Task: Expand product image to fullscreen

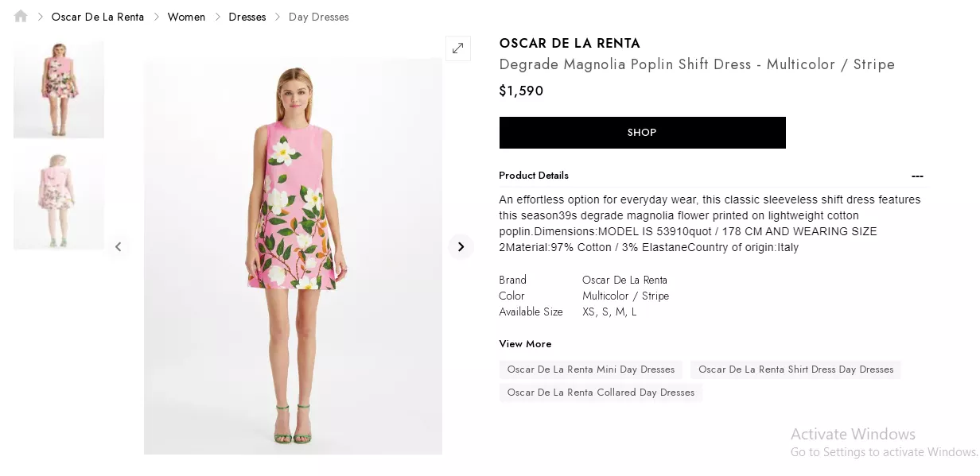Action: 457,48
